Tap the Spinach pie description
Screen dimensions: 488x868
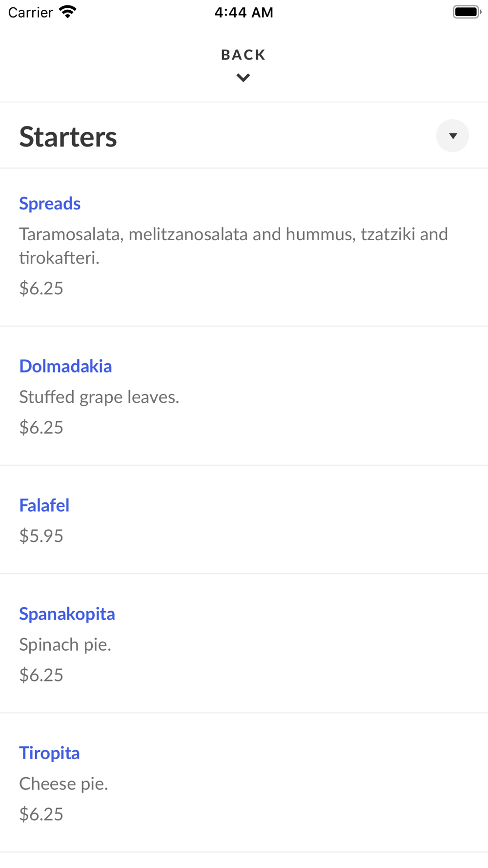pos(65,644)
